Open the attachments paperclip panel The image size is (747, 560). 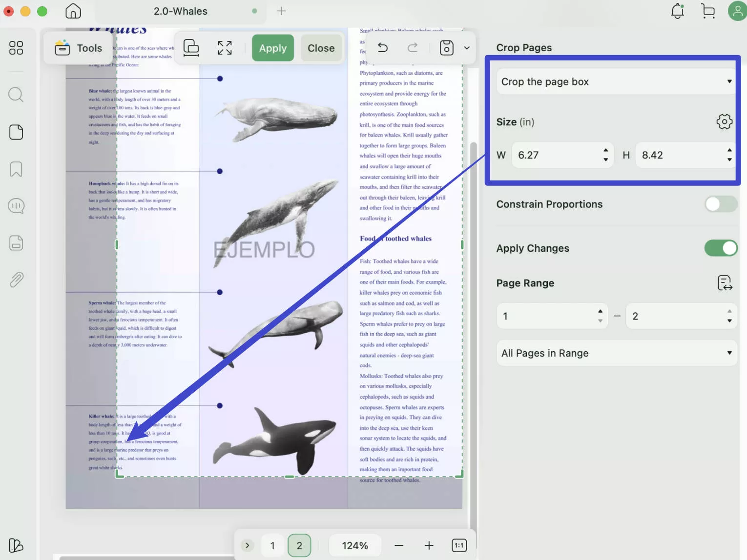(x=16, y=280)
